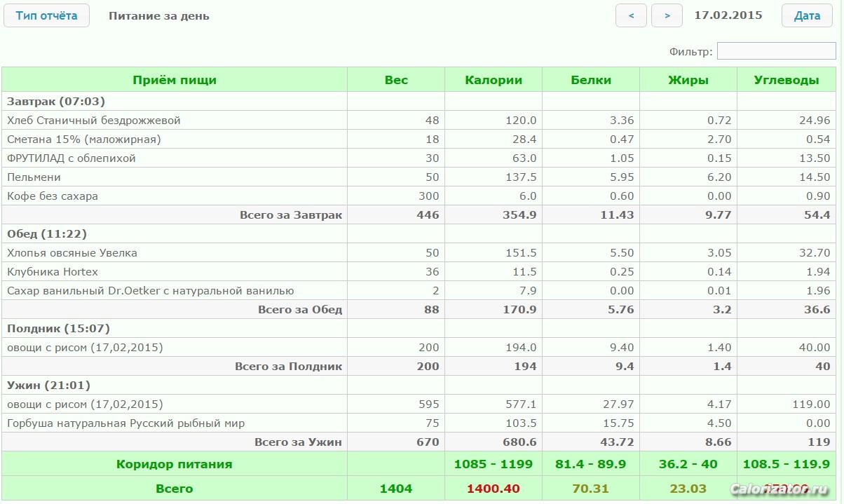The image size is (844, 504).
Task: Click Горбуша натуральная Русский рыбный мир entry
Action: point(126,423)
